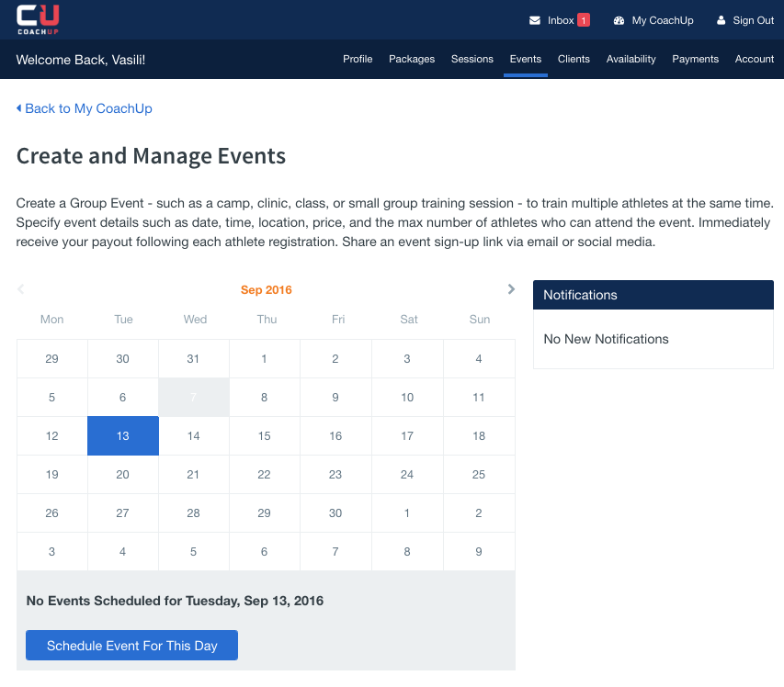The height and width of the screenshot is (687, 784).
Task: Click the Mon column header
Action: tap(52, 320)
